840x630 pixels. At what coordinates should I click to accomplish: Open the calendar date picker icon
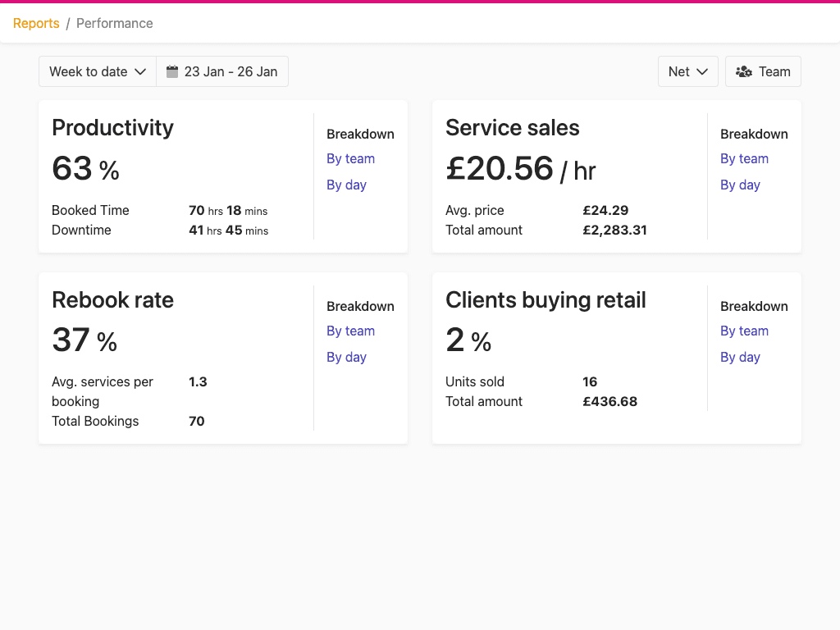[172, 71]
